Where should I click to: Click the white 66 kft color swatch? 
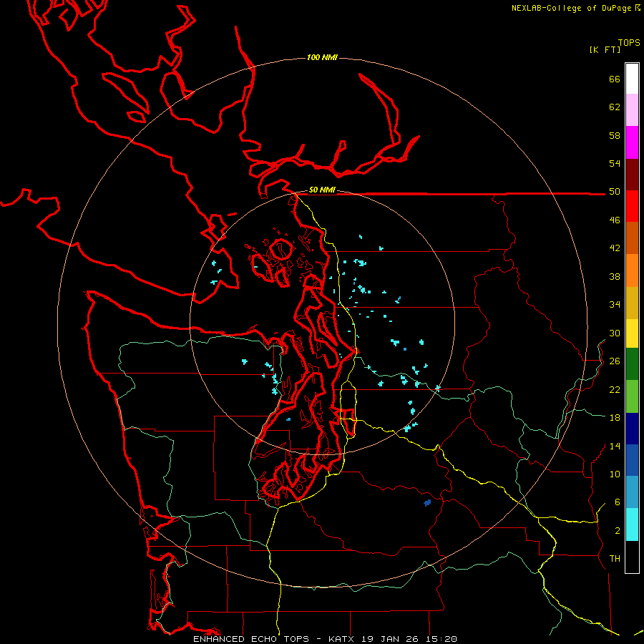coord(632,79)
